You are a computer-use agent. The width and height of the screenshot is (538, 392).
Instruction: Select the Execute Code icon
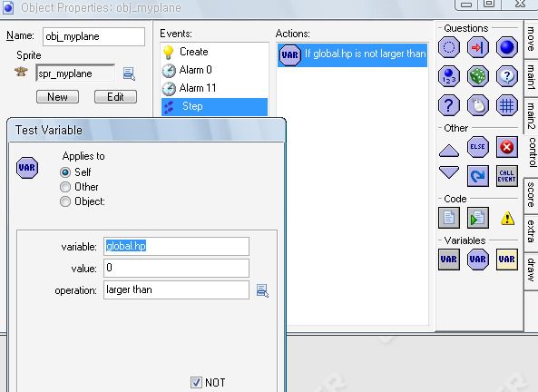tap(449, 218)
